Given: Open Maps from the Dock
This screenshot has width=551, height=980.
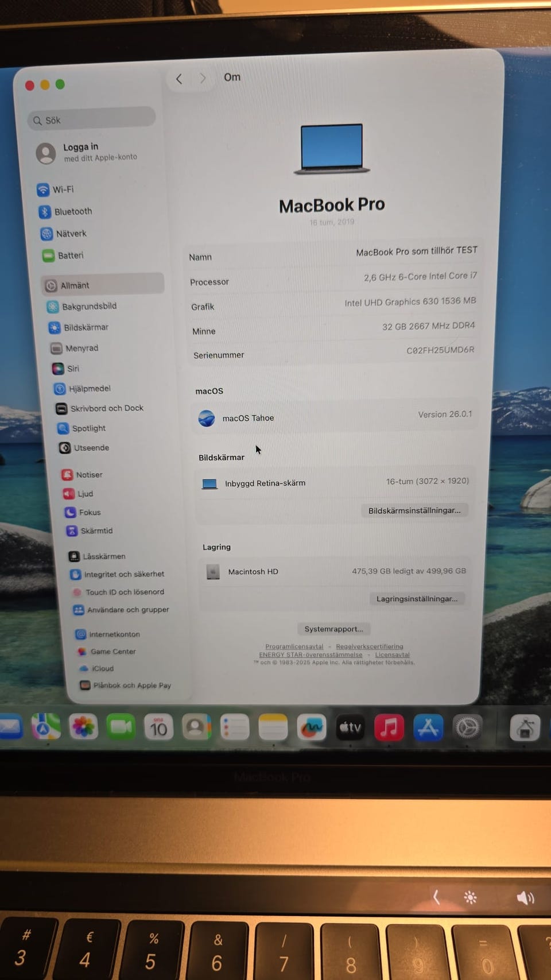Looking at the screenshot, I should coord(45,726).
